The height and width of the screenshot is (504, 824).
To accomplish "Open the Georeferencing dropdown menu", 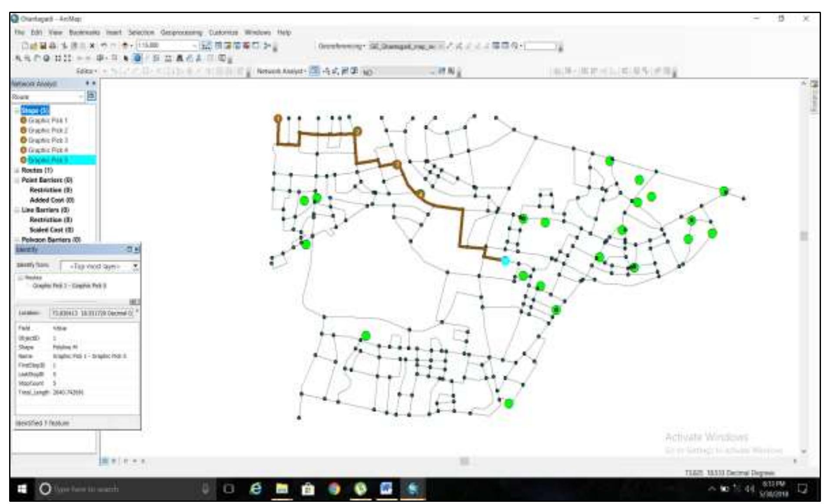I will pos(341,46).
